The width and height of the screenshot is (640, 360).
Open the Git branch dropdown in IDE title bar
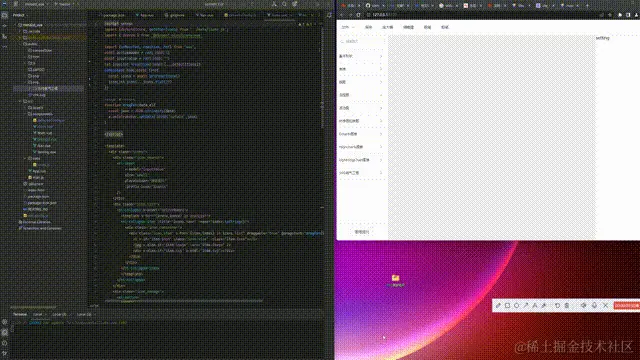tap(64, 4)
